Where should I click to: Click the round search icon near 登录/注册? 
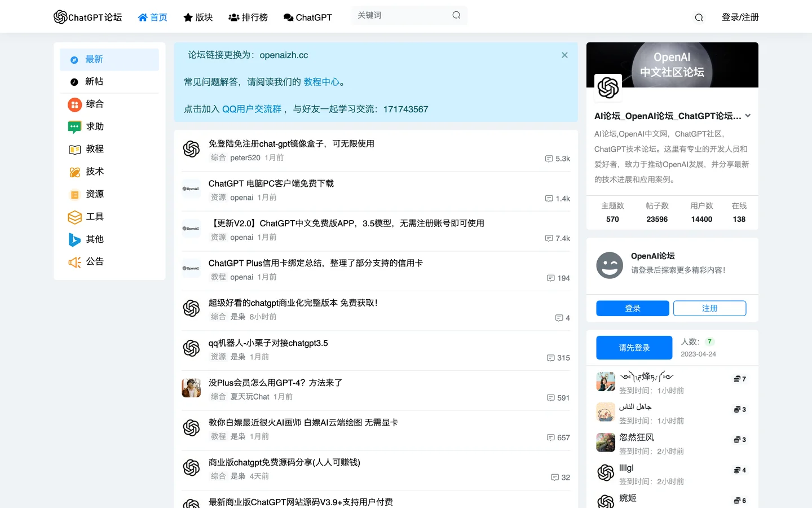tap(699, 17)
